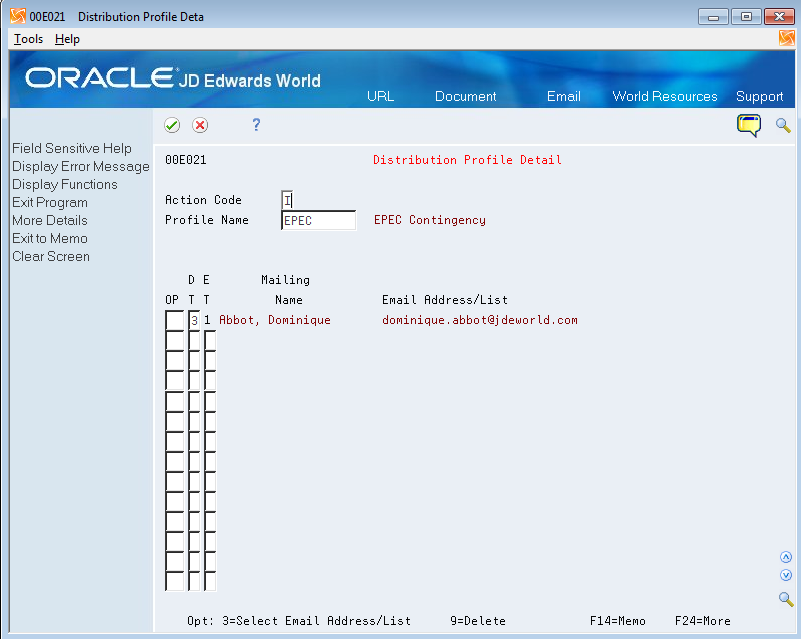801x639 pixels.
Task: Choose Exit to Memo
Action: (50, 239)
